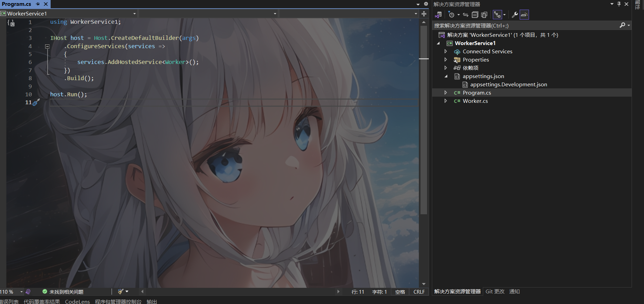Click the horizontal scrollbar right arrow
Viewport: 644px width, 304px height.
click(x=339, y=292)
